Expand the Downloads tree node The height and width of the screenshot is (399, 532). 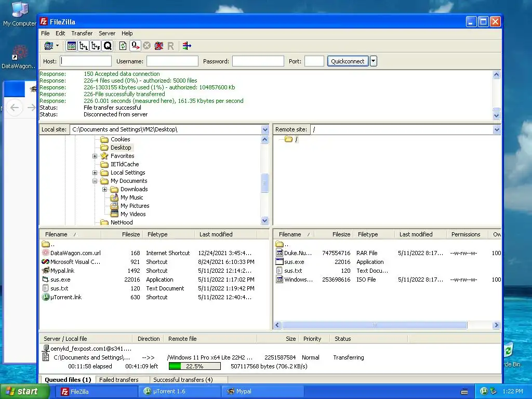pyautogui.click(x=104, y=189)
